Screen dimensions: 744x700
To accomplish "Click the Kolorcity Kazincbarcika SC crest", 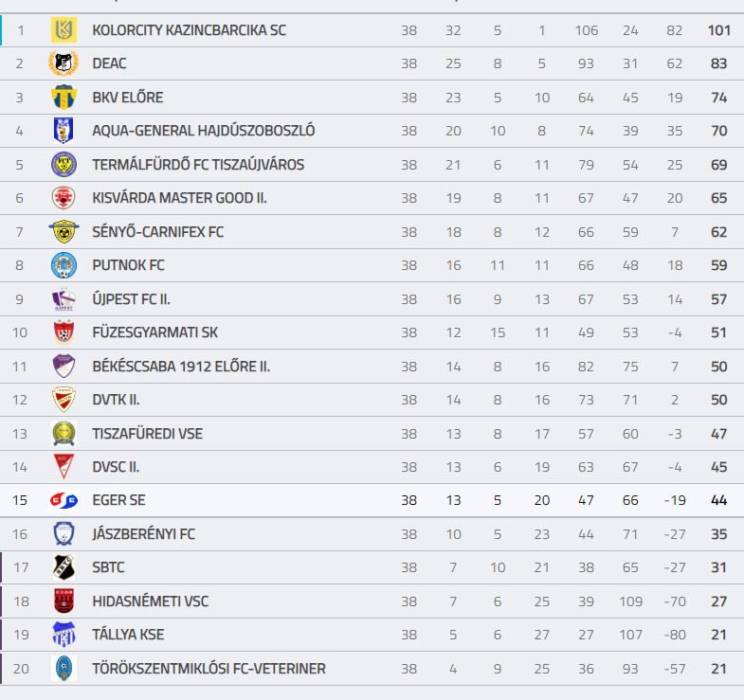I will [x=64, y=30].
